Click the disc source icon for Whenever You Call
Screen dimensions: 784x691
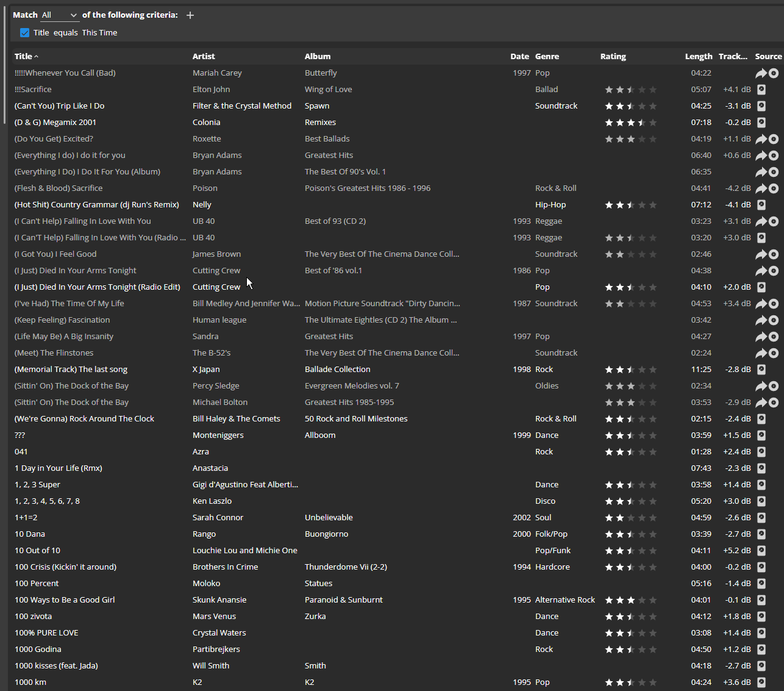pyautogui.click(x=774, y=73)
